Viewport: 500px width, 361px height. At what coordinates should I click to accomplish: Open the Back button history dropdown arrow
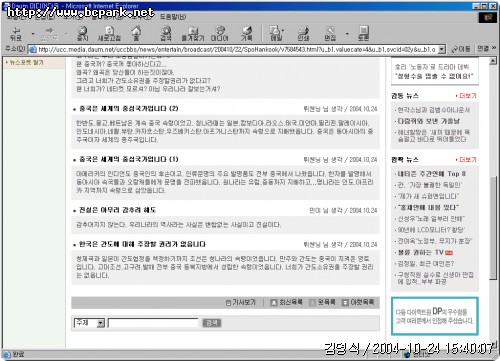pyautogui.click(x=33, y=34)
